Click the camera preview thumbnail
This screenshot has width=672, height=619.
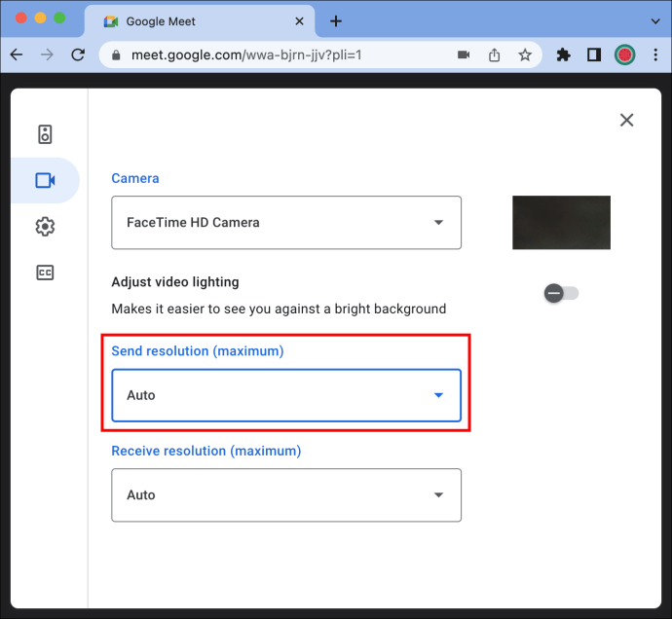(561, 223)
